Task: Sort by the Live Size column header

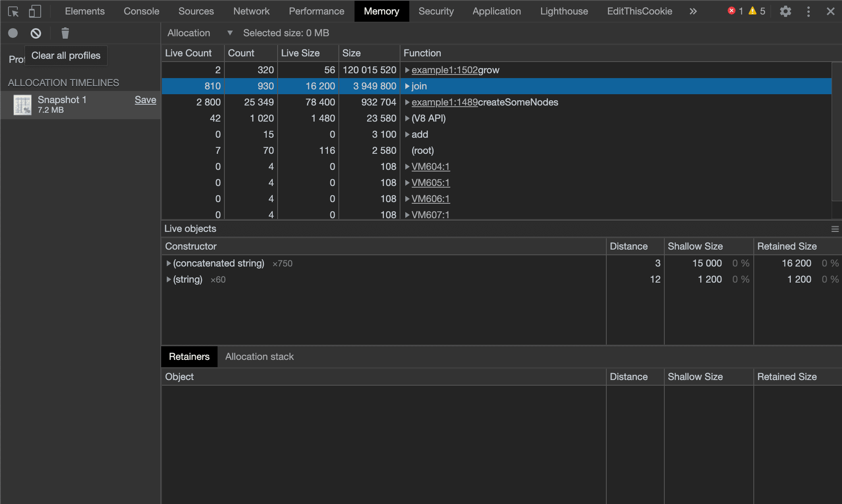Action: [x=301, y=53]
